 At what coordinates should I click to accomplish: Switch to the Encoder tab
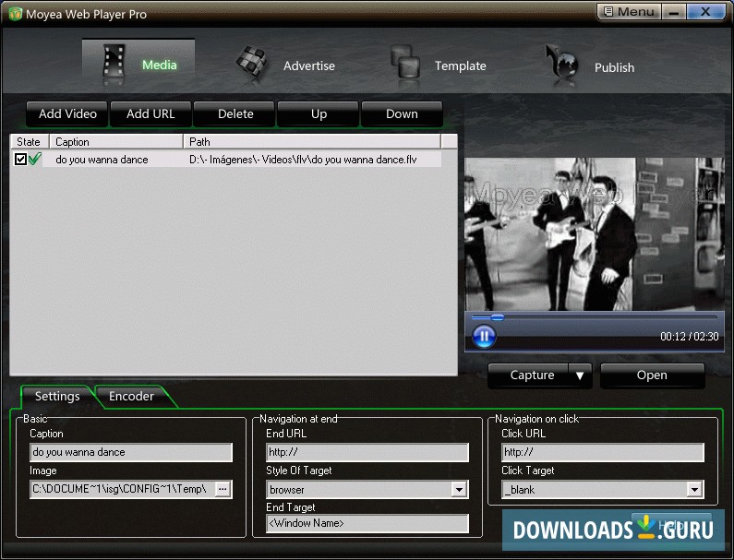tap(132, 396)
